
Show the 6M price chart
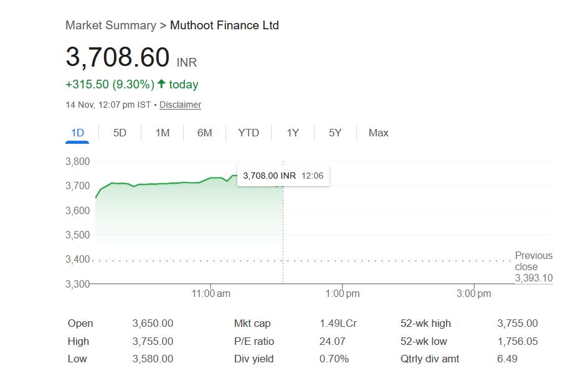(x=204, y=133)
